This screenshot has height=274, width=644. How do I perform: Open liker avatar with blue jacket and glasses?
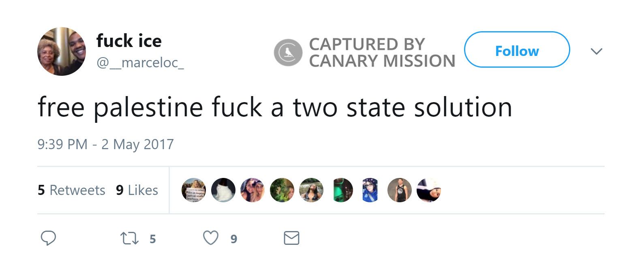(x=370, y=190)
